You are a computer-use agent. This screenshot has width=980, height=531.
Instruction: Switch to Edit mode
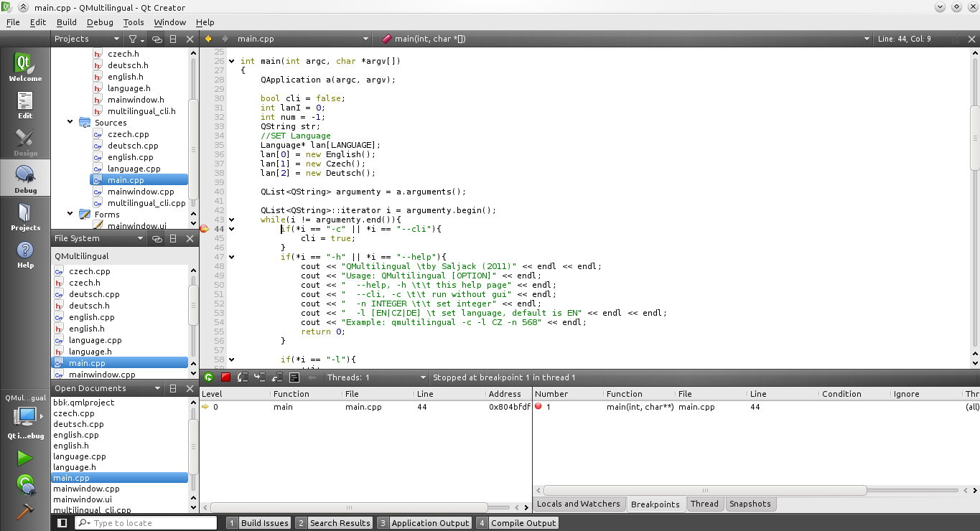[x=25, y=105]
